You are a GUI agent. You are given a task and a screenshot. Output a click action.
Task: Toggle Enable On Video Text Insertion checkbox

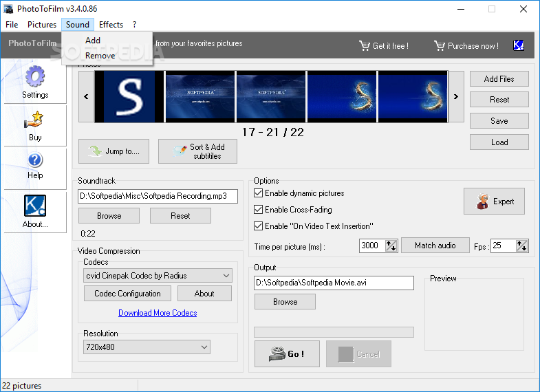(258, 226)
